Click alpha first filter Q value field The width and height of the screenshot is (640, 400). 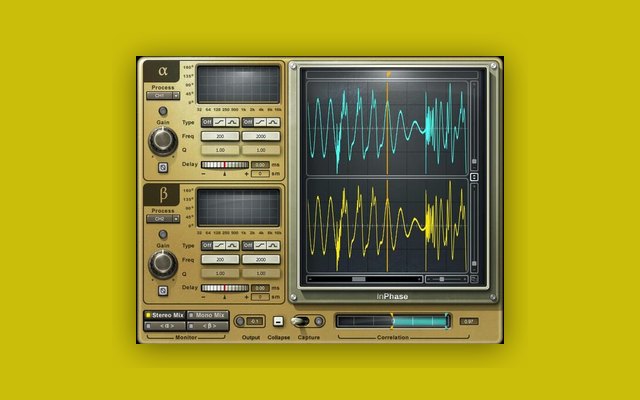coord(220,150)
